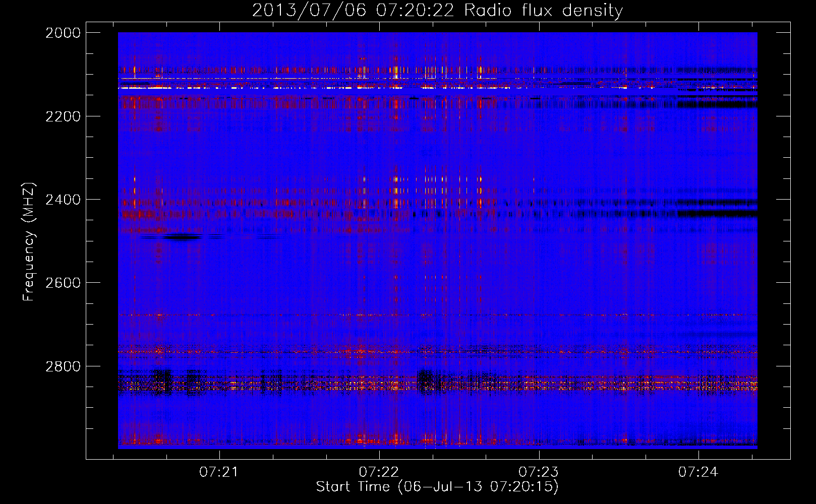This screenshot has height=504, width=816.
Task: Click the 'Frequency (MHZ)' axis title
Action: point(29,242)
